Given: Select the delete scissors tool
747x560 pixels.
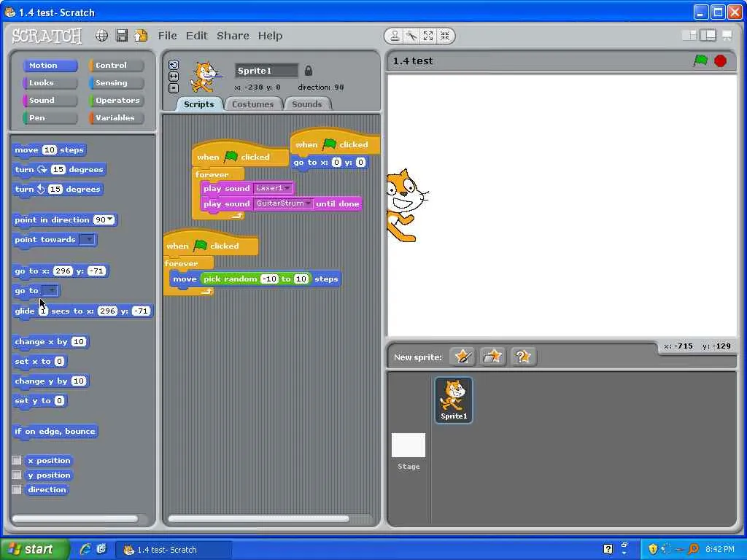Looking at the screenshot, I should [411, 36].
